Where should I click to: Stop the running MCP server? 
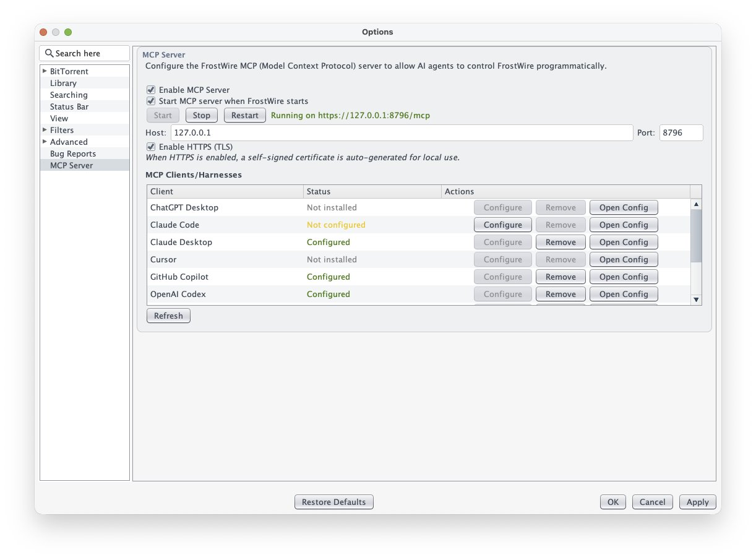click(x=201, y=115)
